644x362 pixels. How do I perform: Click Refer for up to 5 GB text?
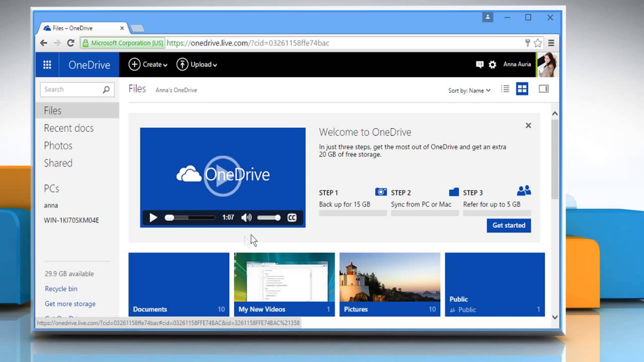click(492, 205)
